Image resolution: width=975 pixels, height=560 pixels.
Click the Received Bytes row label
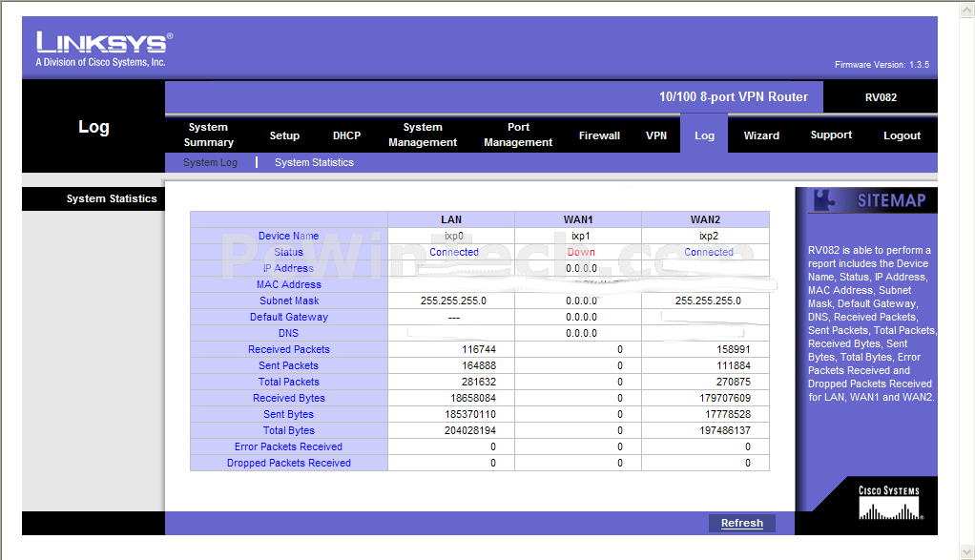tap(288, 398)
